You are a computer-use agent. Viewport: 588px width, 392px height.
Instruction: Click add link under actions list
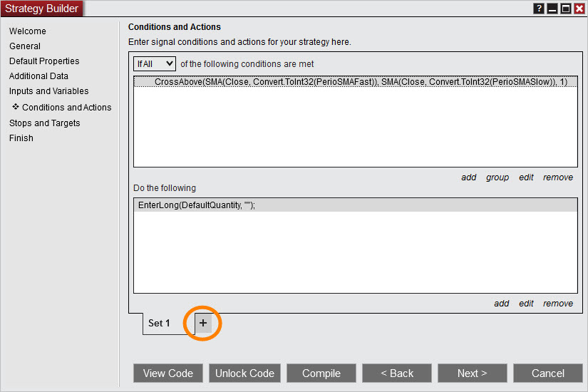point(501,304)
